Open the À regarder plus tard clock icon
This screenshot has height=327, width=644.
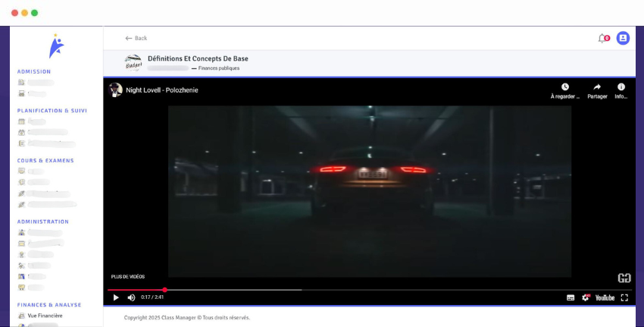click(x=565, y=86)
